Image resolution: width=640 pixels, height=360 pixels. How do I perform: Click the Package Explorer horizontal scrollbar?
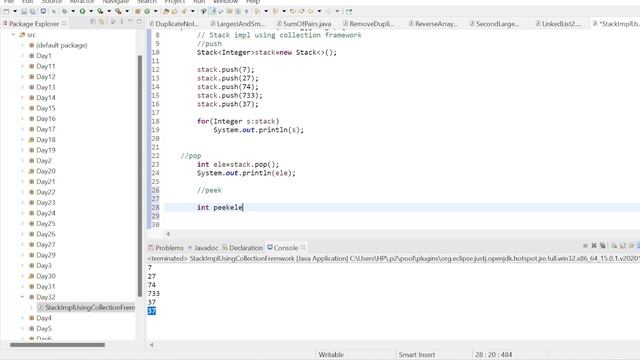57,345
